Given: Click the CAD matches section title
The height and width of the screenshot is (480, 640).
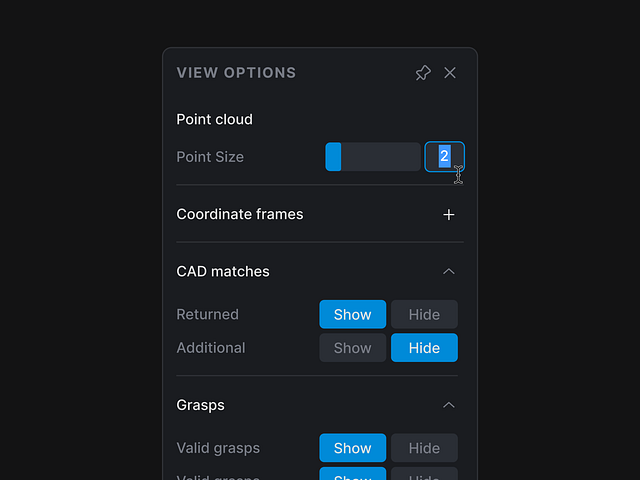Looking at the screenshot, I should tap(223, 271).
